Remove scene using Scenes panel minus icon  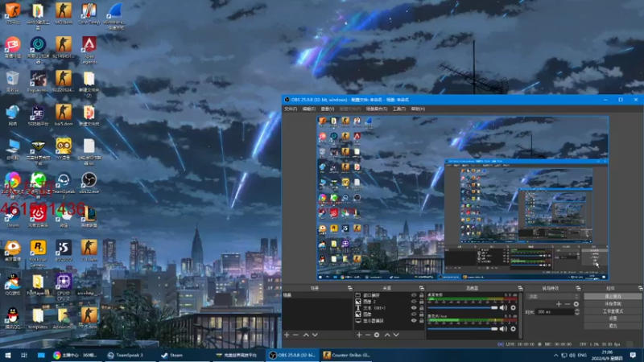coord(295,335)
